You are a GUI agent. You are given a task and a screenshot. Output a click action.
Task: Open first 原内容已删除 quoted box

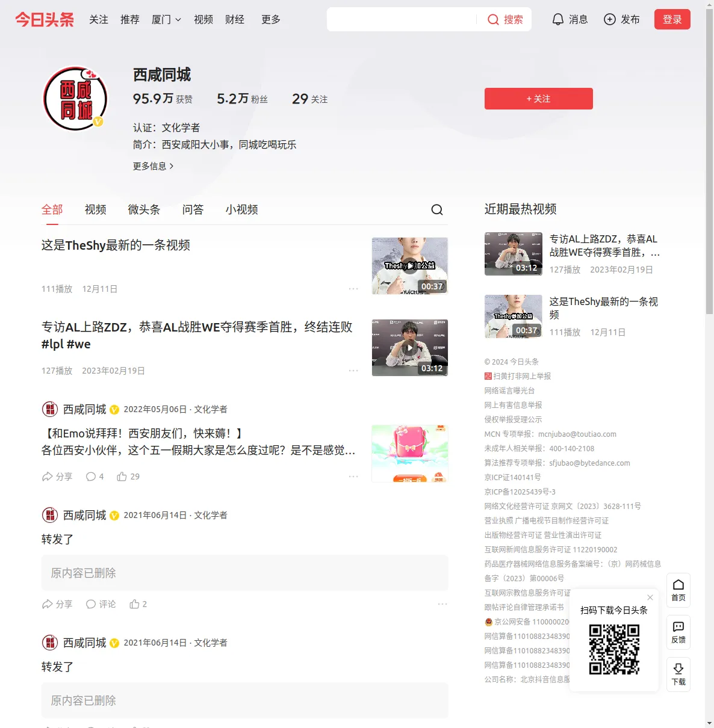(245, 573)
